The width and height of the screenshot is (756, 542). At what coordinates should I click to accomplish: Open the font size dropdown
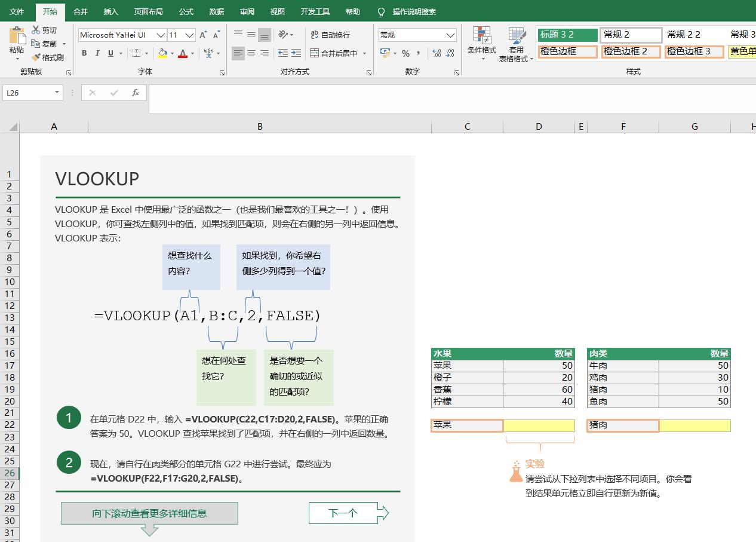[x=190, y=35]
